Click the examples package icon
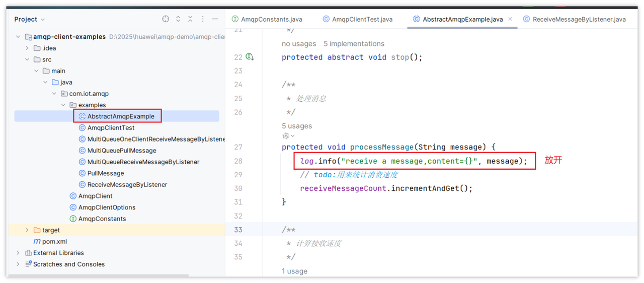644x283 pixels. [x=73, y=105]
